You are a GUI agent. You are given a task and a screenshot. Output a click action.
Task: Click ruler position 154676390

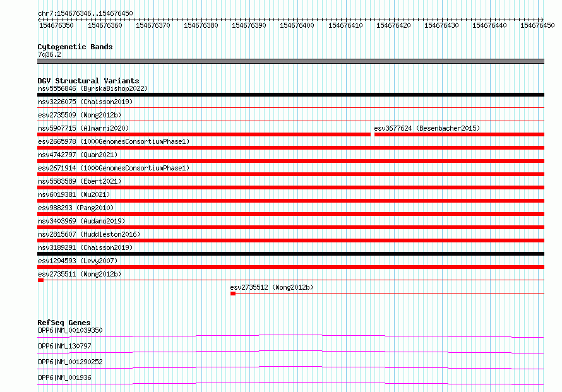249,25
